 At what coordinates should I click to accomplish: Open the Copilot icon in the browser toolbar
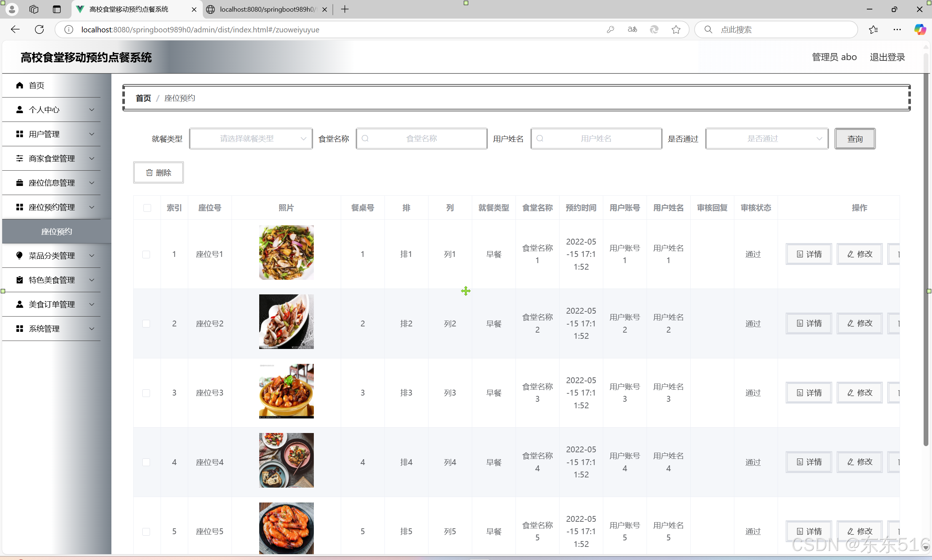920,29
